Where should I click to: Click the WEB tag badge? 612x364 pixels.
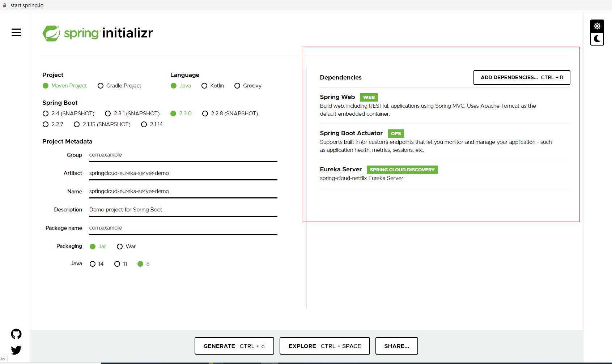tap(369, 97)
